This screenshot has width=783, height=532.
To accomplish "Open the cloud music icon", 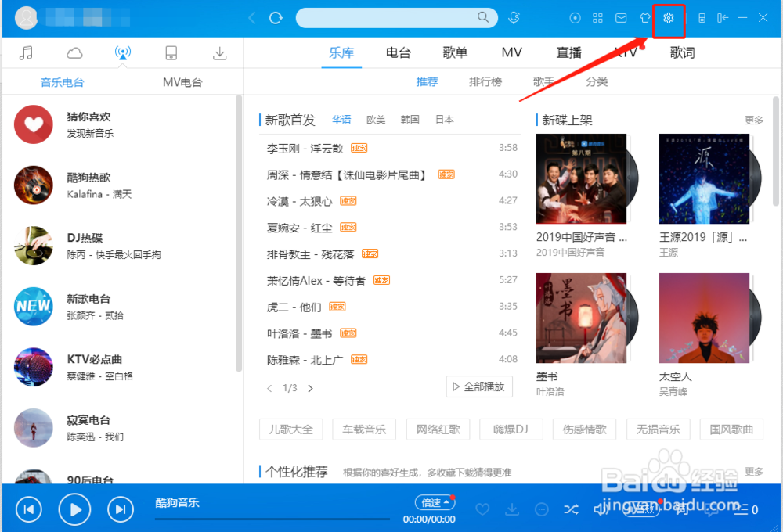I will [x=74, y=53].
